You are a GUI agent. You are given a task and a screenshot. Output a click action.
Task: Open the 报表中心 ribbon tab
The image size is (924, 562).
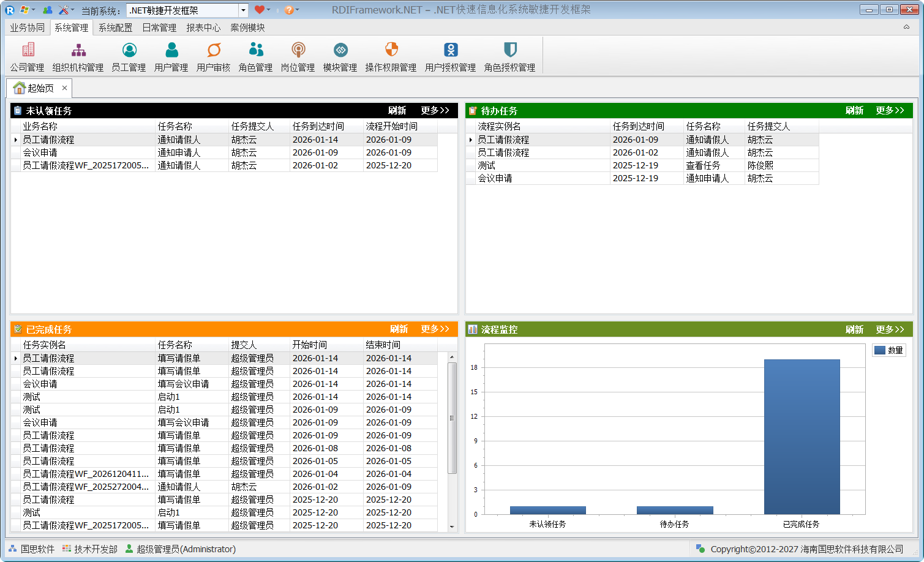203,28
